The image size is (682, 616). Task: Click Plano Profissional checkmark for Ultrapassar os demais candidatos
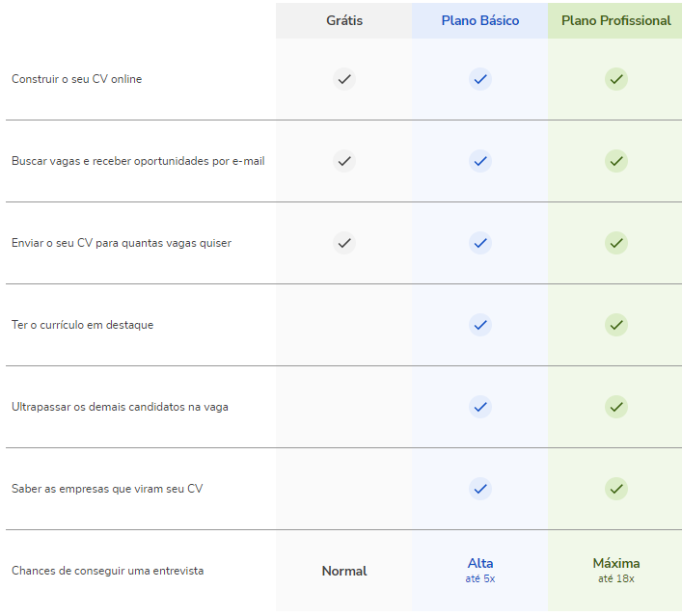coord(615,407)
